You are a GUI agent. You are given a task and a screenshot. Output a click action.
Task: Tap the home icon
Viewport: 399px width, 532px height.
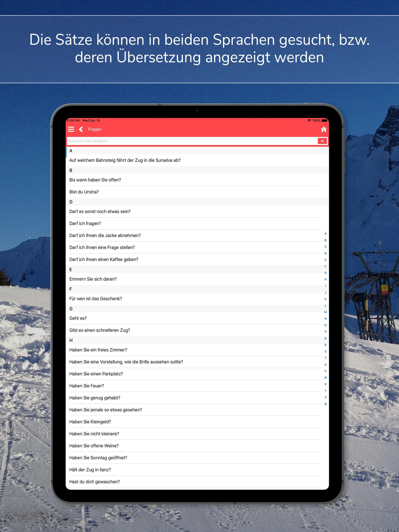point(324,129)
